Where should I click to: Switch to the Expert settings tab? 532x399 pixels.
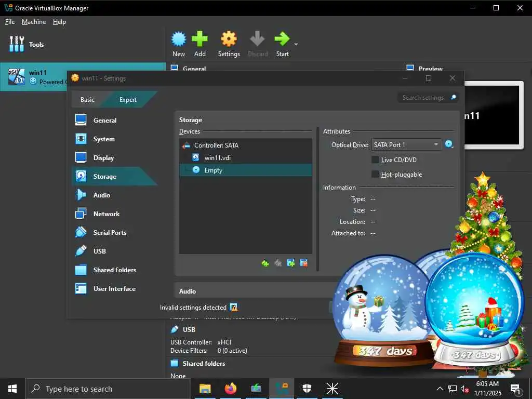(128, 99)
